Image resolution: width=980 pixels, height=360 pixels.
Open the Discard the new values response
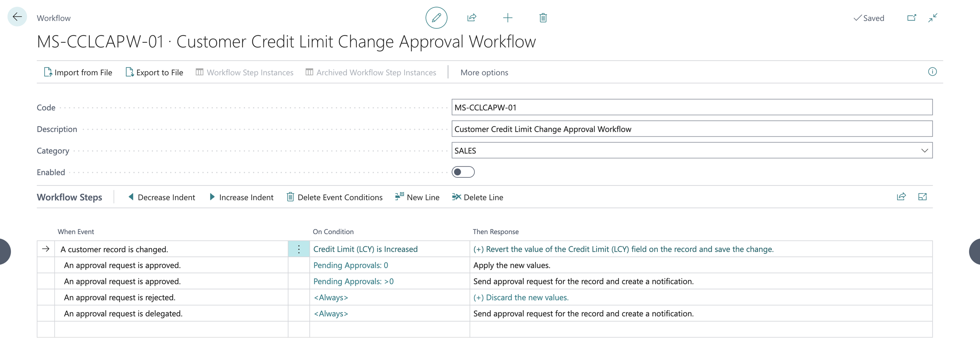[521, 298]
